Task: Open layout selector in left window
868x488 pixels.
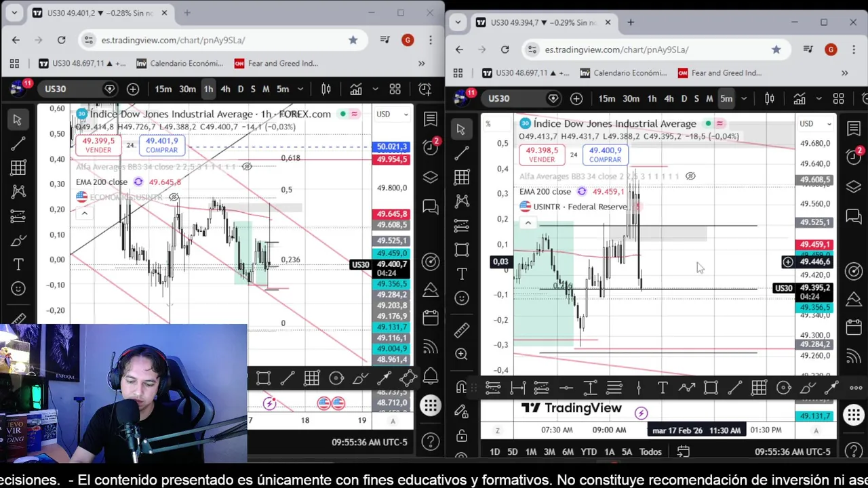Action: 395,89
